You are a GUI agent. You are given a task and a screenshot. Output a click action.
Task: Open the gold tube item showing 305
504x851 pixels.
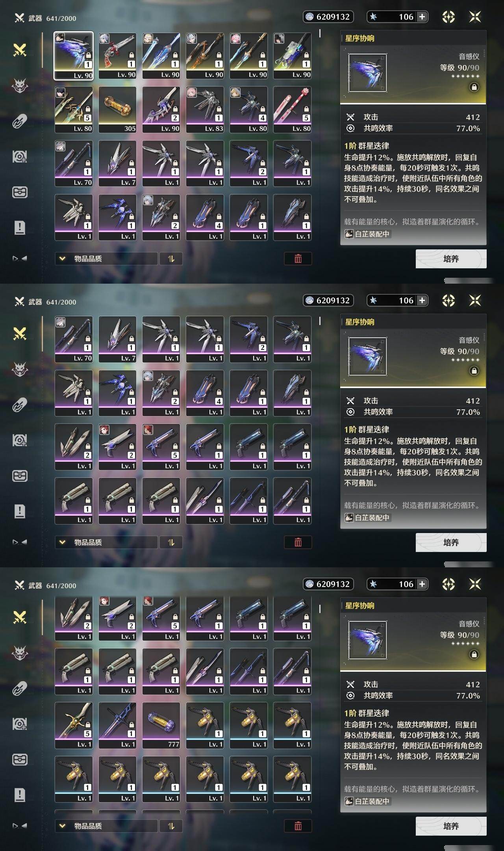coord(117,110)
